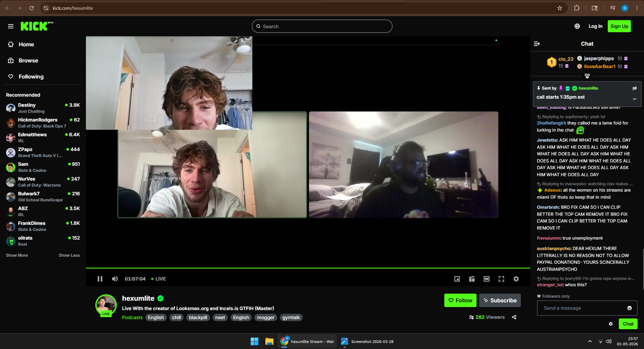The image size is (644, 349).
Task: Click Show Less recommended channels
Action: point(69,255)
